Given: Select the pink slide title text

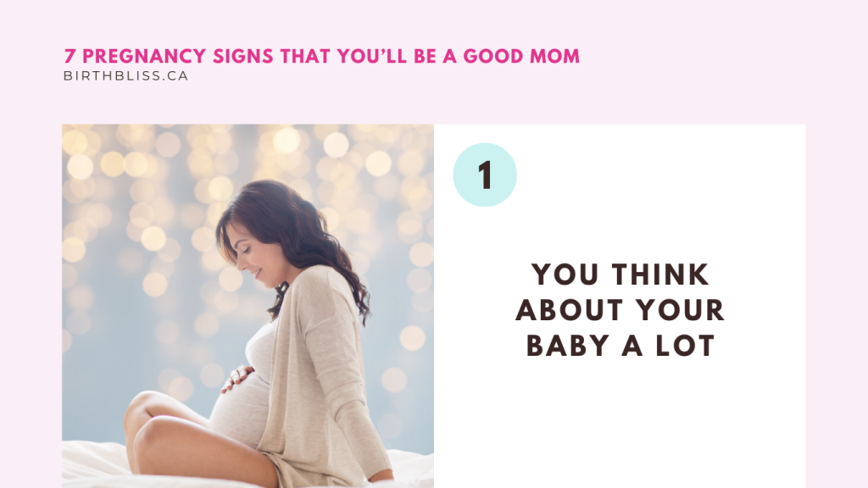Looking at the screenshot, I should [321, 57].
